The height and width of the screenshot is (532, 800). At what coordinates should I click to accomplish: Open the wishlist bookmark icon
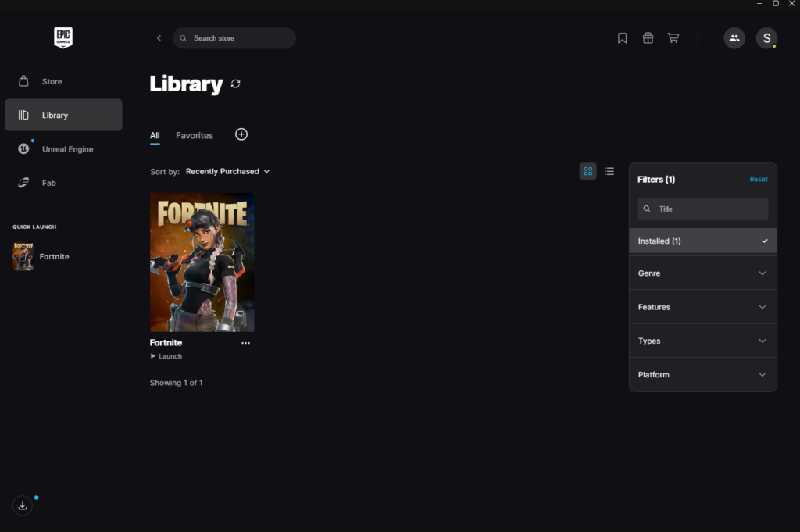(x=622, y=38)
